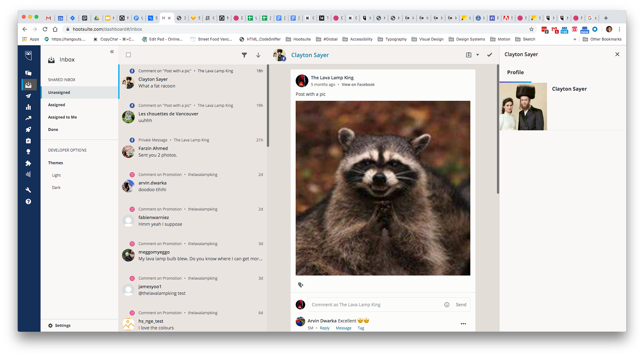This screenshot has width=644, height=357.
Task: Open jamesyoo1 '@thelavalampking test' comment
Action: pos(193,289)
